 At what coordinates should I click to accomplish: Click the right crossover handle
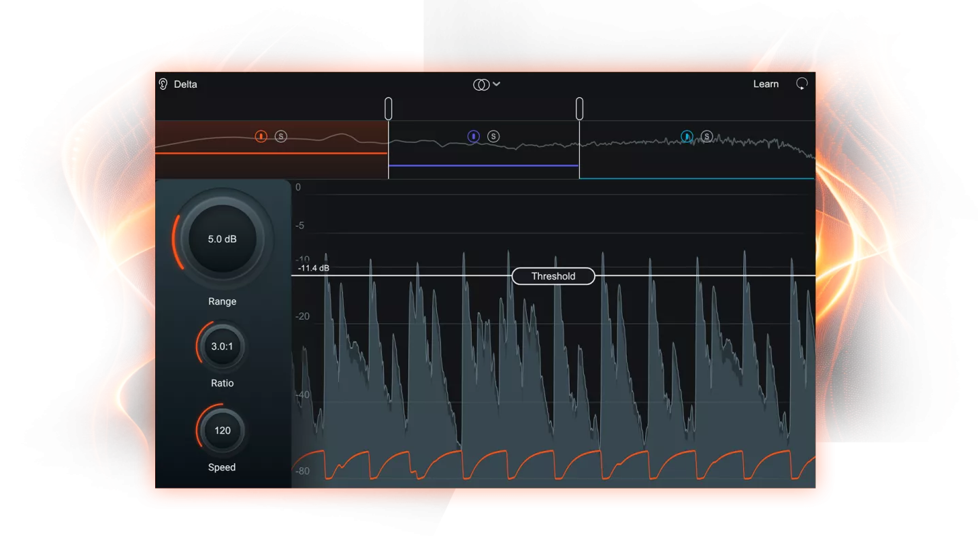579,108
